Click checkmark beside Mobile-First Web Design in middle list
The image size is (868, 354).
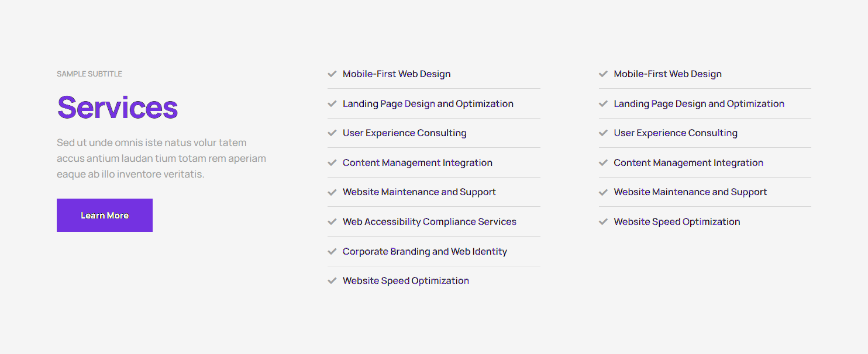point(332,74)
